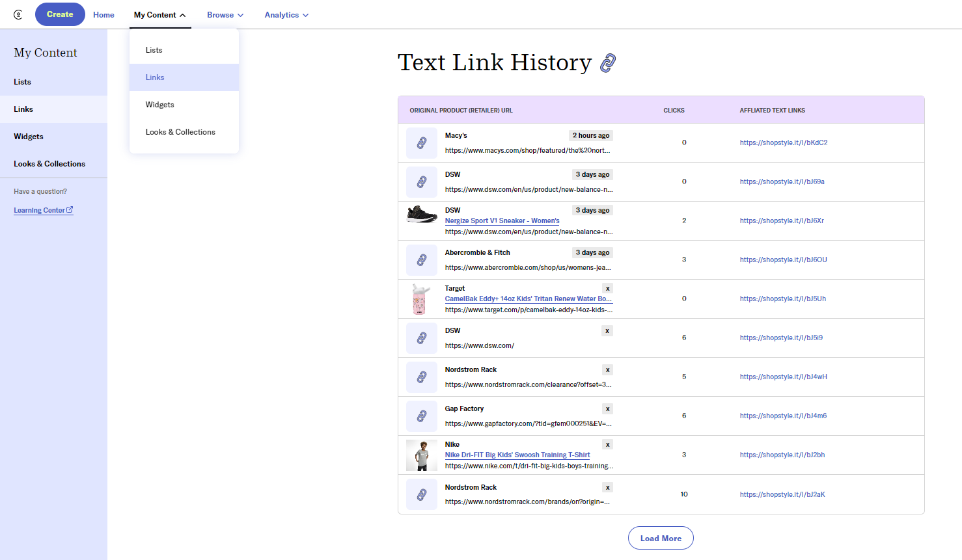The height and width of the screenshot is (560, 962).
Task: Open Lists in the left sidebar
Action: [53, 82]
